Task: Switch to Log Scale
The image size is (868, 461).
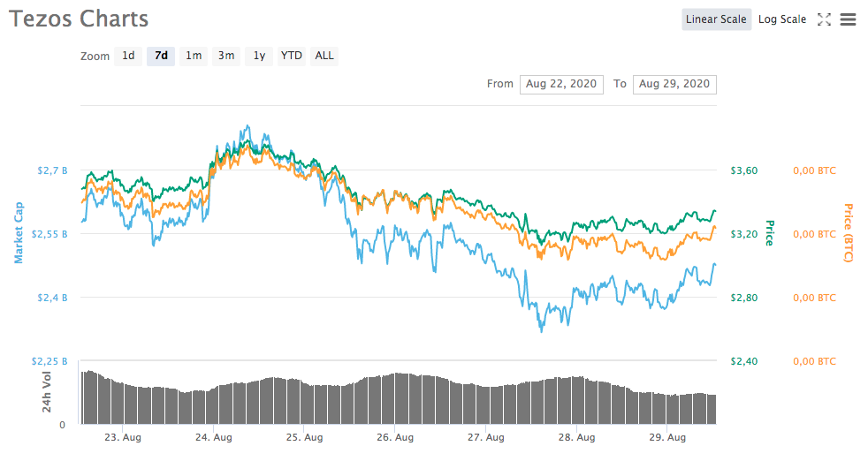Action: click(x=781, y=19)
